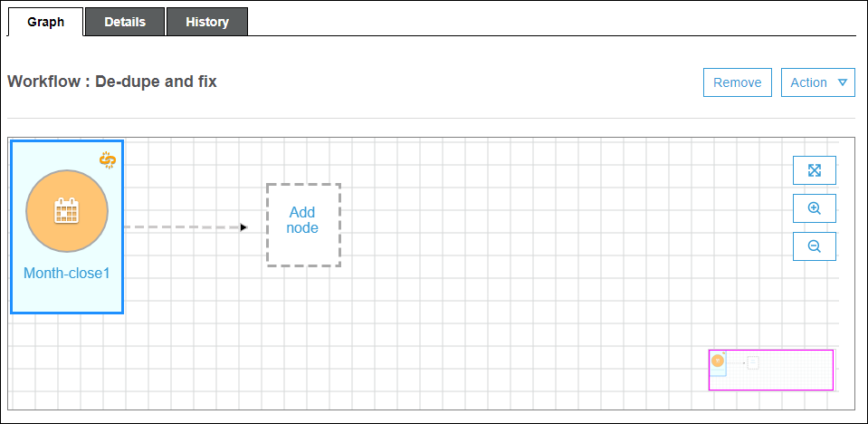Click the Action button's down triangle

[843, 82]
